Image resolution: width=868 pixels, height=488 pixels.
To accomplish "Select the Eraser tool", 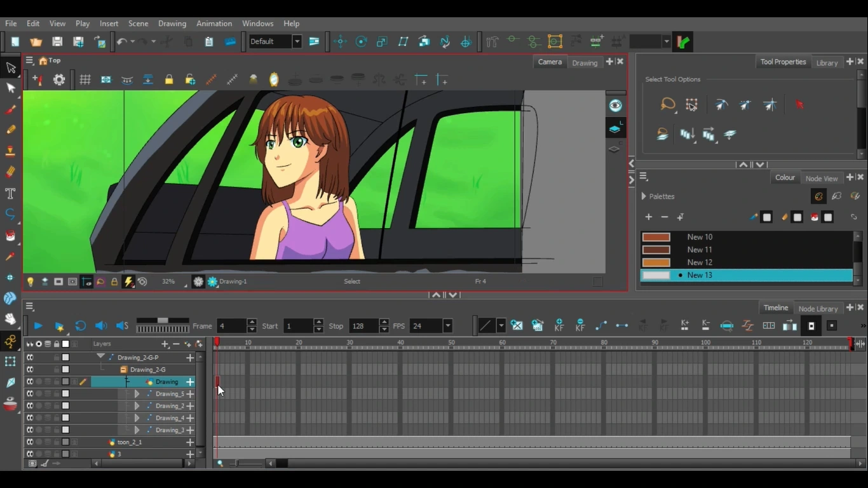I will [x=11, y=172].
